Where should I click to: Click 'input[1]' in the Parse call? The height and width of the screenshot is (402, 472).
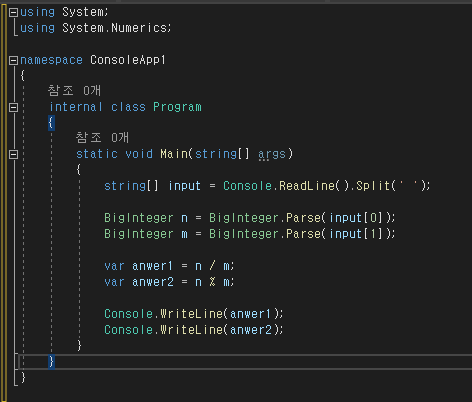pos(355,234)
